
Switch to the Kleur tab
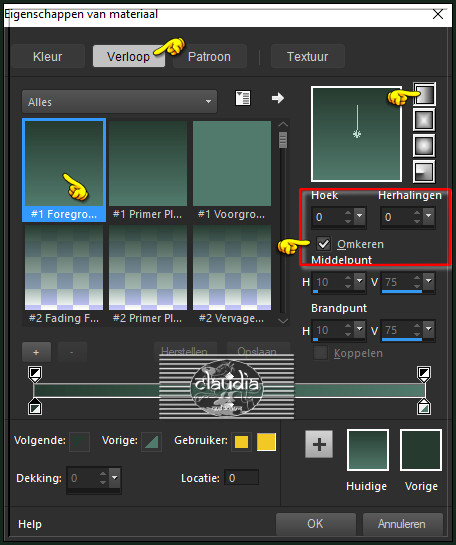tap(48, 56)
